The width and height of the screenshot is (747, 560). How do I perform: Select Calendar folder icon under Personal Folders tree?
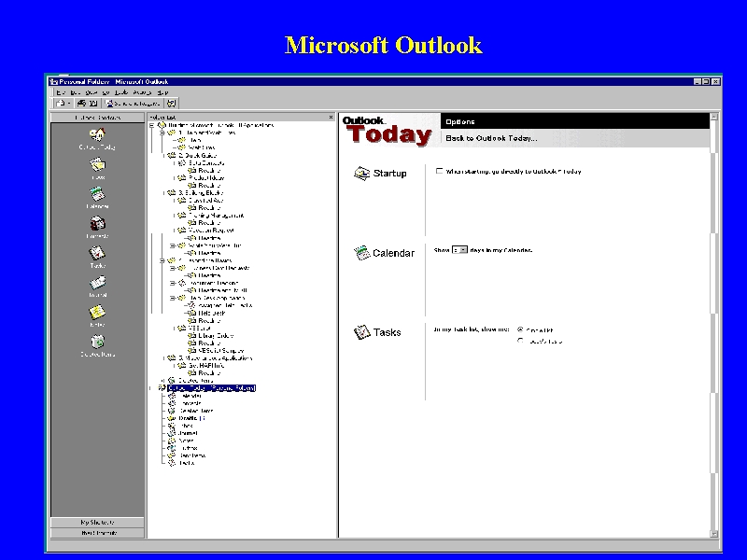coord(172,396)
